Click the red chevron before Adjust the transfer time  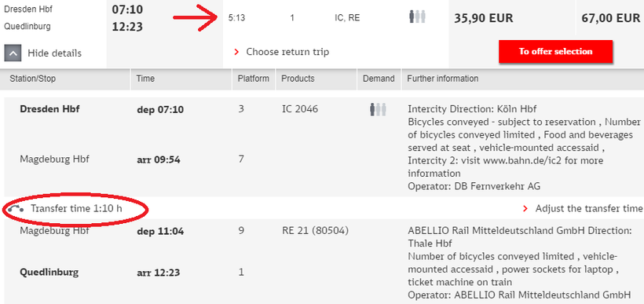[525, 209]
